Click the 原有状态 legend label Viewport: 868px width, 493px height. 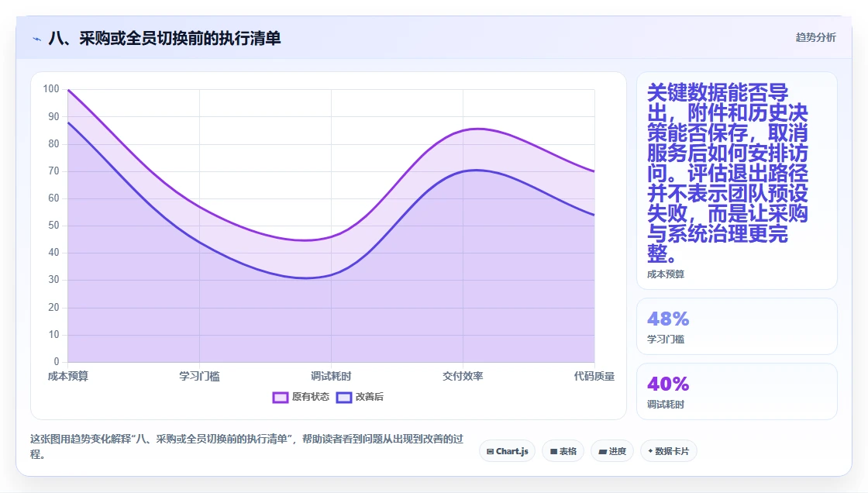(311, 397)
